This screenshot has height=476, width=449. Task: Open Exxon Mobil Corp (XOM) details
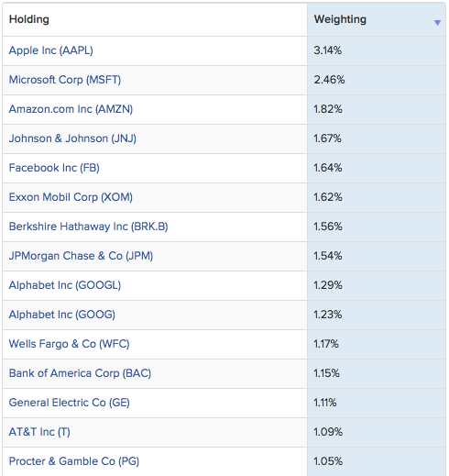[71, 197]
